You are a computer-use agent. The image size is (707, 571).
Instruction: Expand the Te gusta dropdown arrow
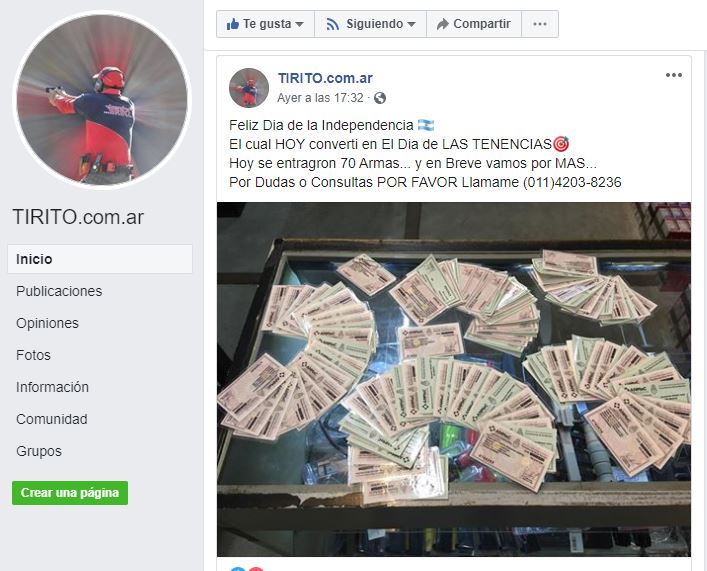point(299,24)
